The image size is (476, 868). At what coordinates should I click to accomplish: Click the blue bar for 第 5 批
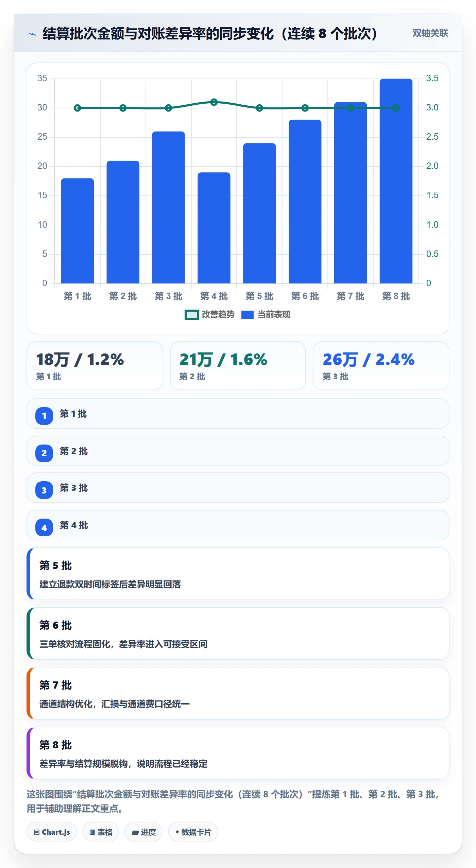259,213
